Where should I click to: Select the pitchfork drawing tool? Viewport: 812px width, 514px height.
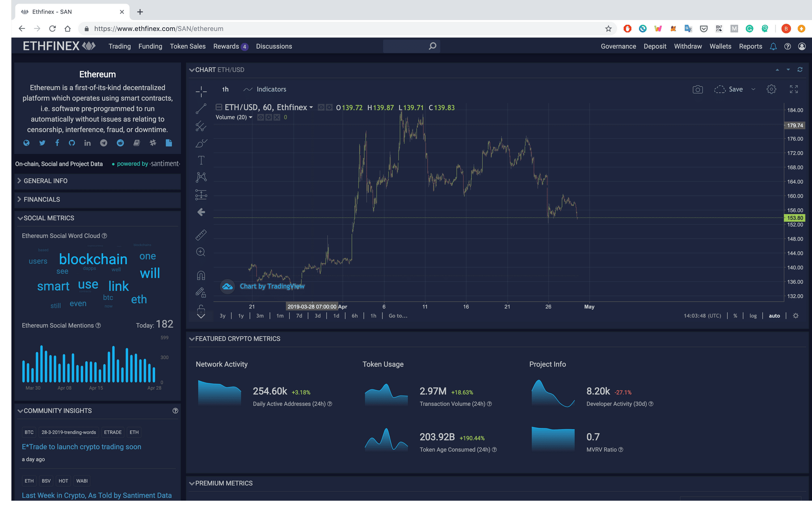pos(201,126)
